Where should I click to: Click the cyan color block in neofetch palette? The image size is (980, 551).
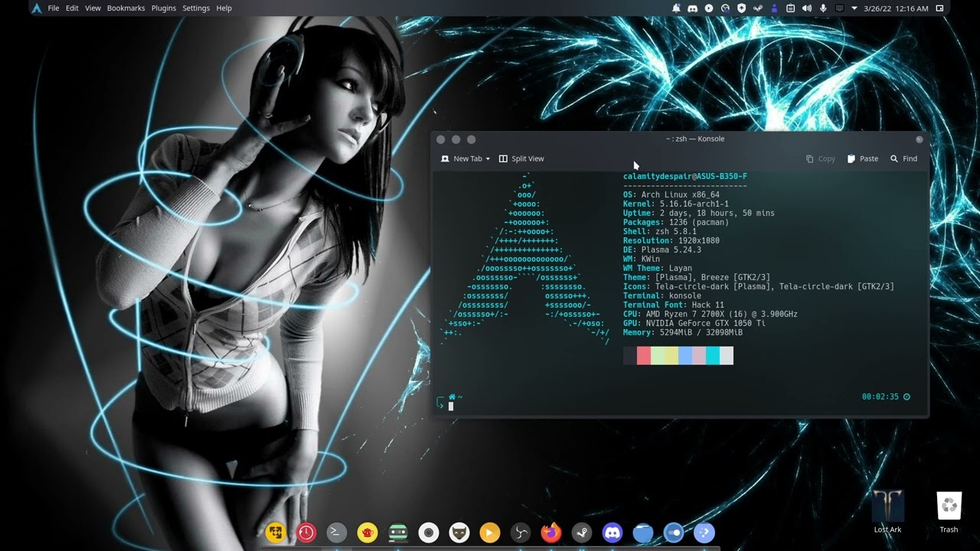[x=713, y=356]
